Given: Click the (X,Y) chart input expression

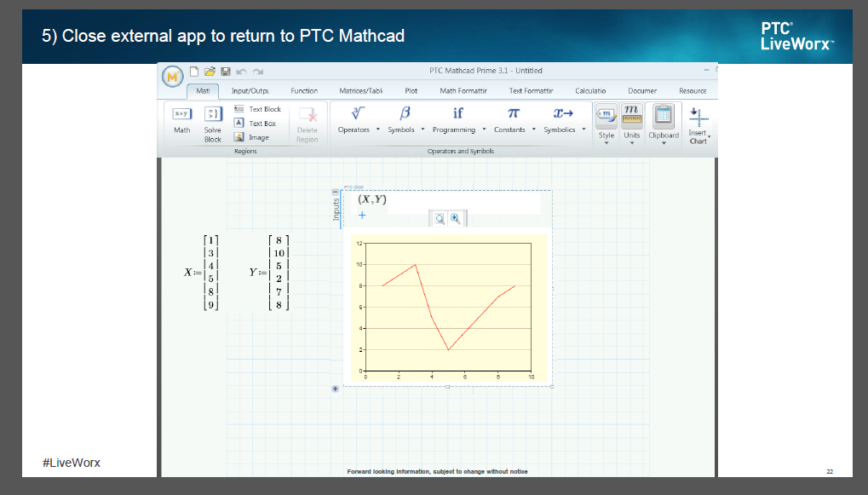Looking at the screenshot, I should (x=372, y=199).
